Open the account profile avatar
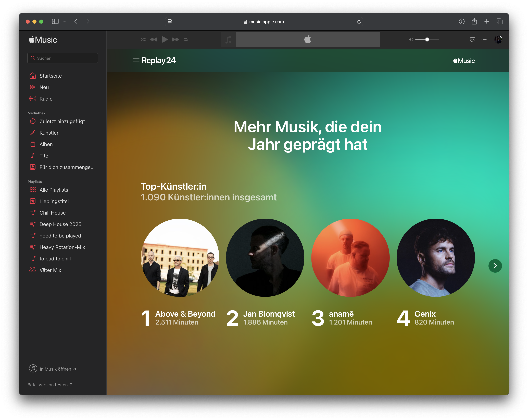Screen dimensions: 528x420 [498, 39]
